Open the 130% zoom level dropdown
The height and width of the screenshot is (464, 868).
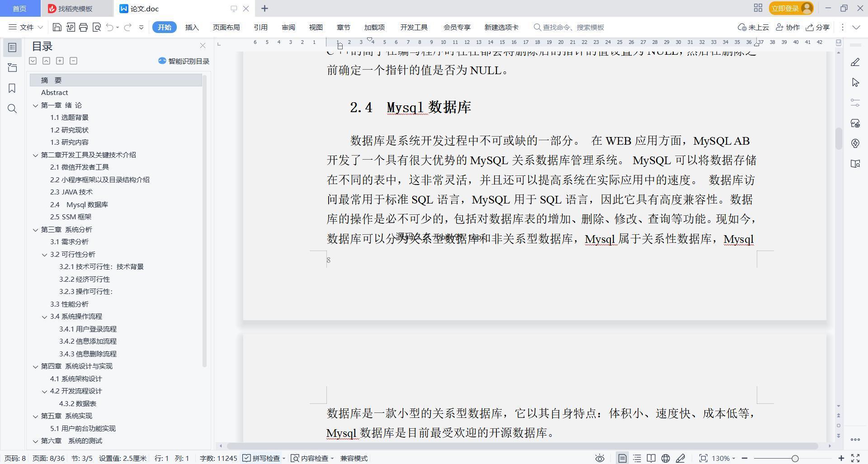point(723,458)
